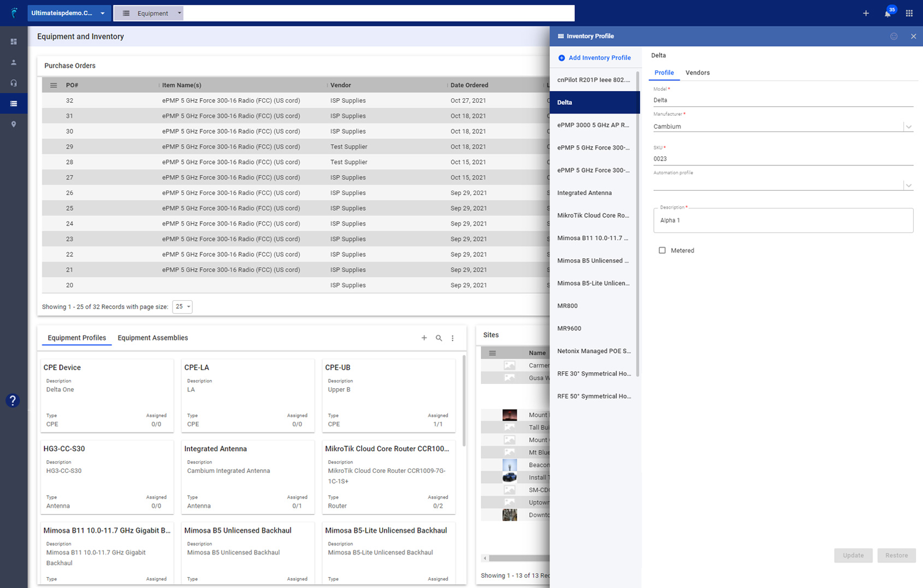Open the Manufacturer dropdown showing Cambium
The height and width of the screenshot is (588, 923).
tap(909, 126)
